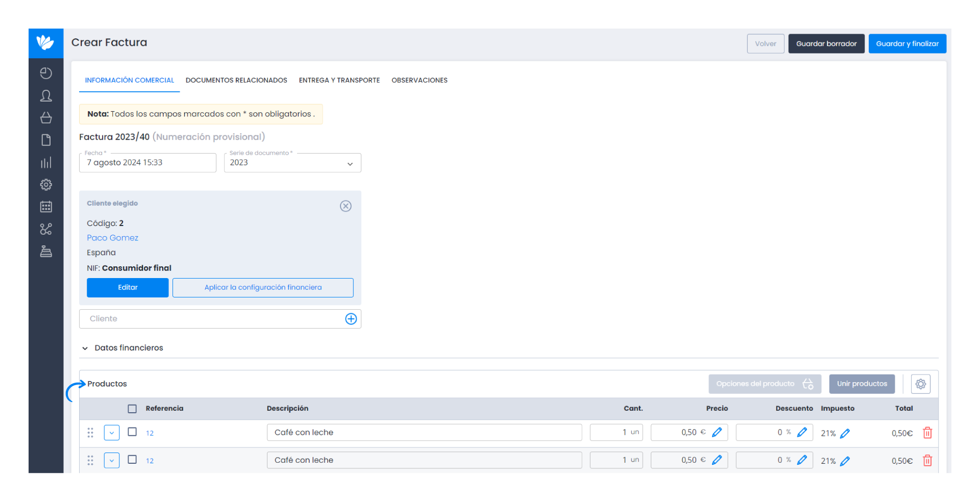
Task: Open the Paco Gomez client link
Action: pyautogui.click(x=112, y=238)
